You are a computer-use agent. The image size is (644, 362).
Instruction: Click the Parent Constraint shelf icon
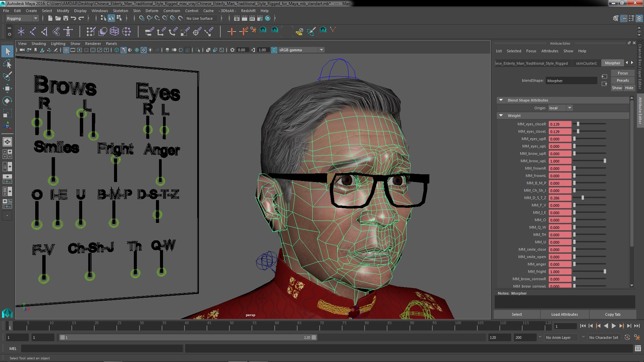(149, 32)
